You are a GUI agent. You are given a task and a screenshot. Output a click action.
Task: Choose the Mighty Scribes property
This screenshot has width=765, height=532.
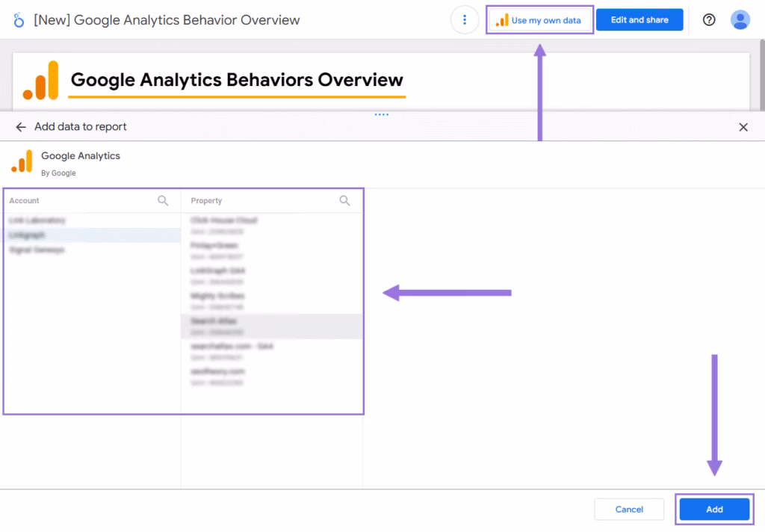(217, 296)
